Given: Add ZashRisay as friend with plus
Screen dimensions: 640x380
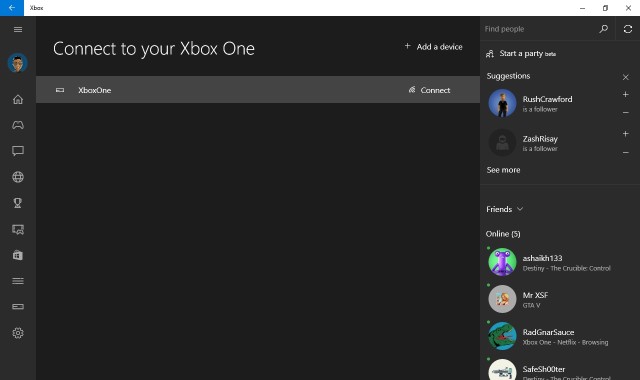Looking at the screenshot, I should pos(625,133).
